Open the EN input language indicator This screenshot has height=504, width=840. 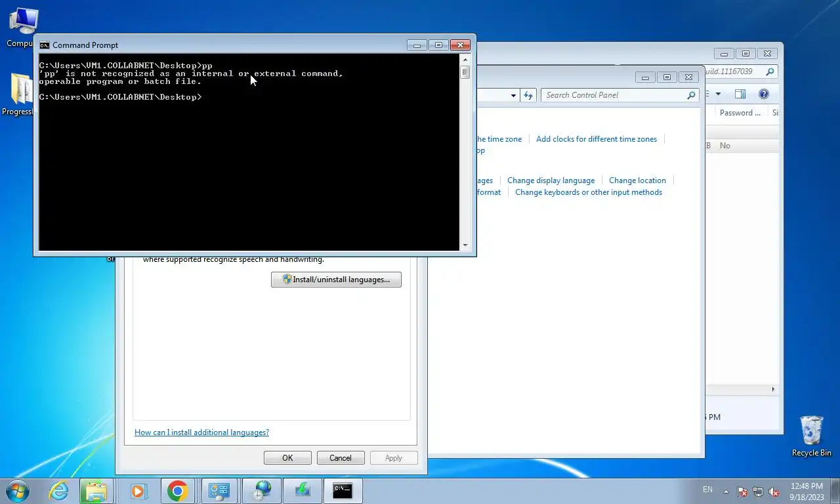point(707,490)
